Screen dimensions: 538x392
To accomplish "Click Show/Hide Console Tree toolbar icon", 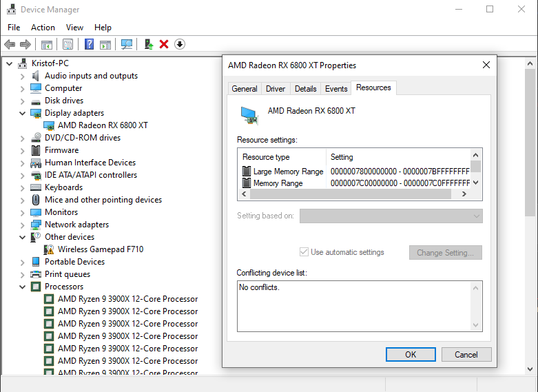I will tap(47, 44).
